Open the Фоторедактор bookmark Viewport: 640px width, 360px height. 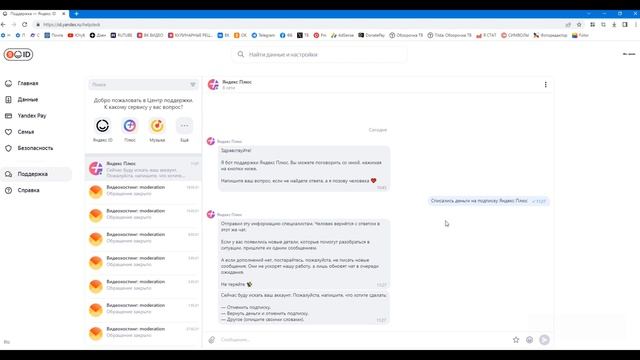point(550,36)
